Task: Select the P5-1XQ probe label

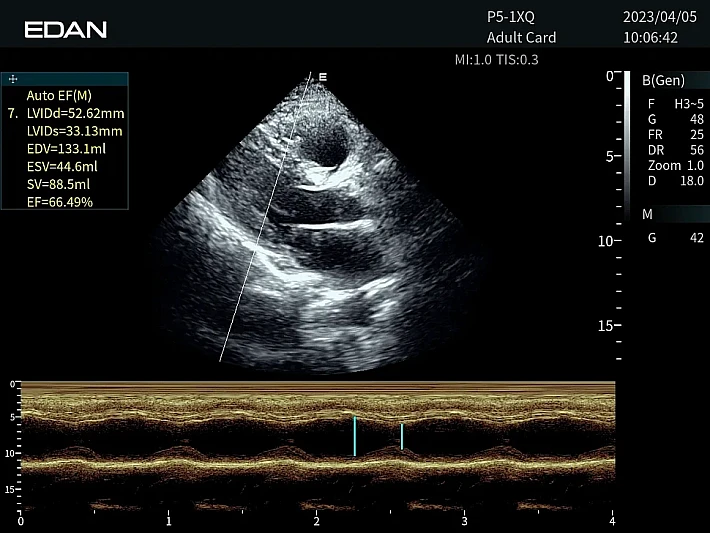Action: click(512, 18)
